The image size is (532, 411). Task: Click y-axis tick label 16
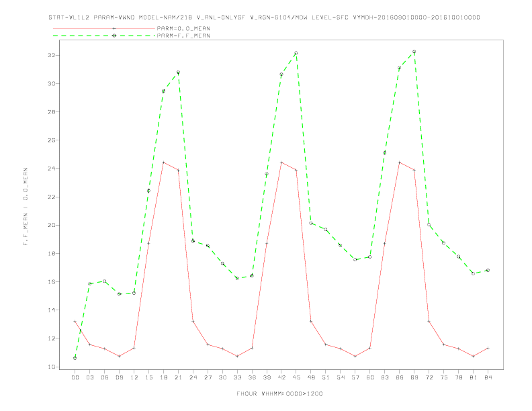(x=52, y=282)
